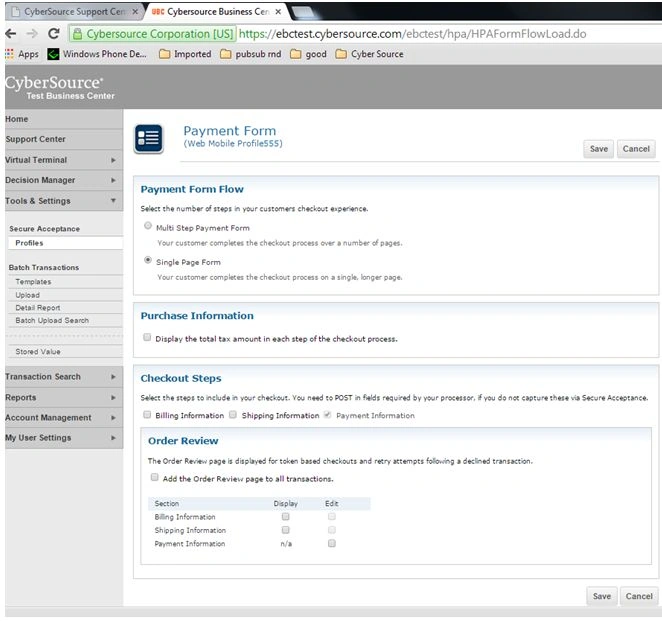Image resolution: width=662 pixels, height=621 pixels.
Task: Open a new browser tab
Action: click(x=304, y=13)
